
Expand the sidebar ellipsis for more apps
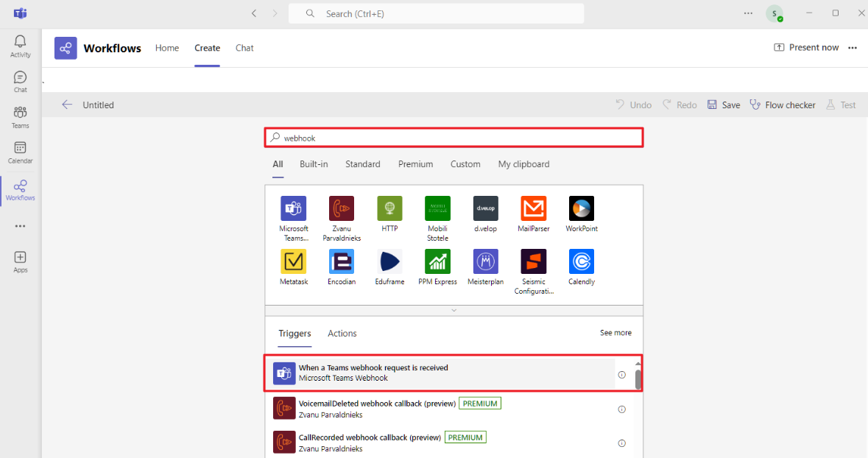click(x=20, y=226)
